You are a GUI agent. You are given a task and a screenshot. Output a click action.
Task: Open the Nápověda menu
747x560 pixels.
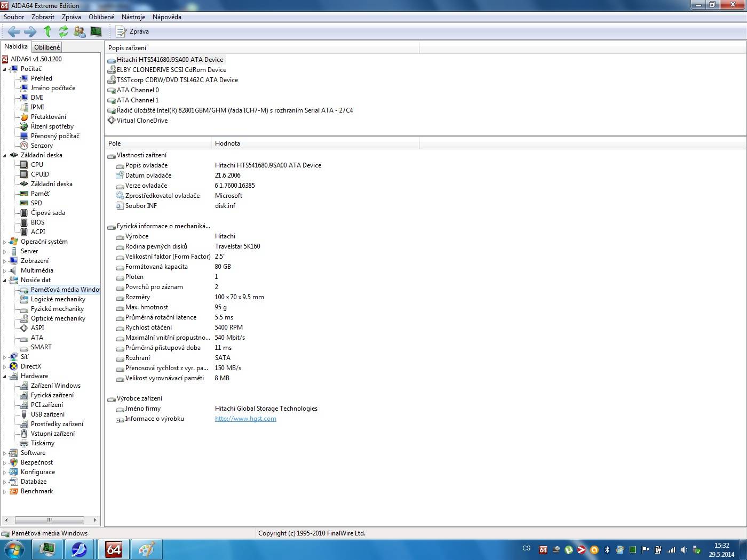click(x=167, y=17)
